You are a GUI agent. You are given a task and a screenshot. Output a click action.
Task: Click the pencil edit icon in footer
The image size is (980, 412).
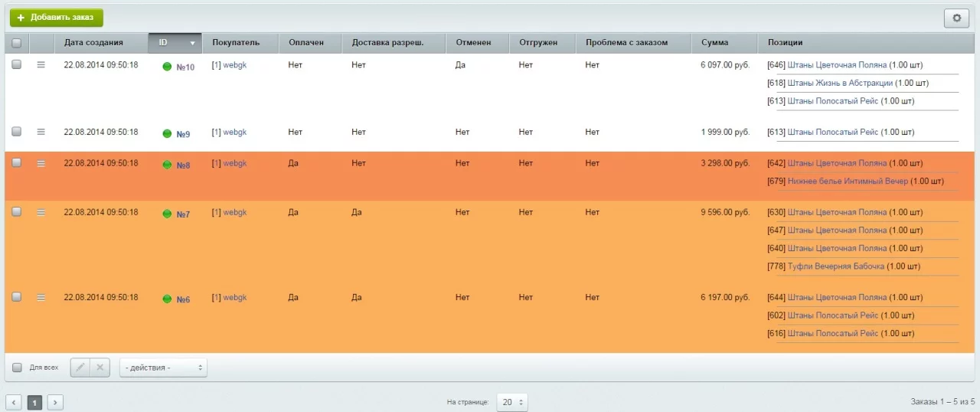pos(80,368)
